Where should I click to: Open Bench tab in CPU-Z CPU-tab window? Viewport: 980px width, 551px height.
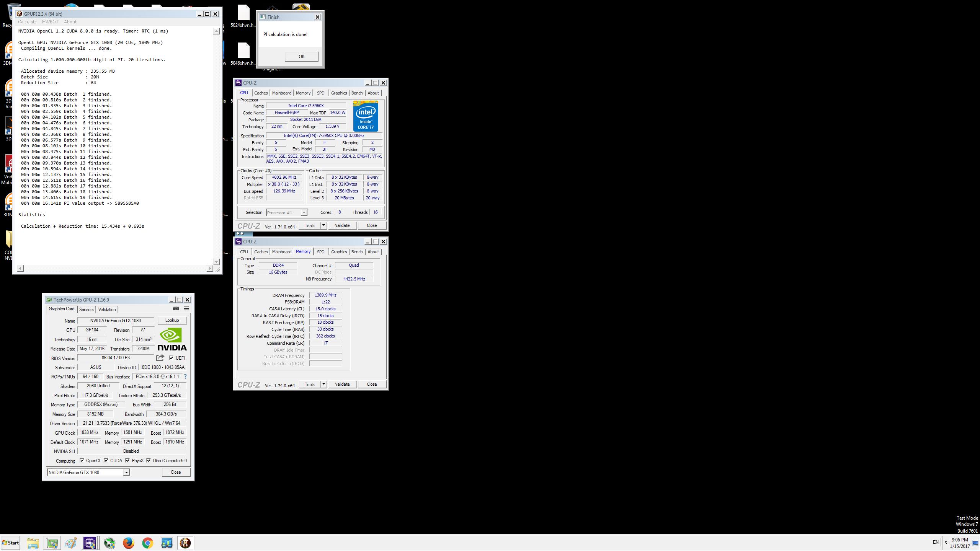pos(357,93)
